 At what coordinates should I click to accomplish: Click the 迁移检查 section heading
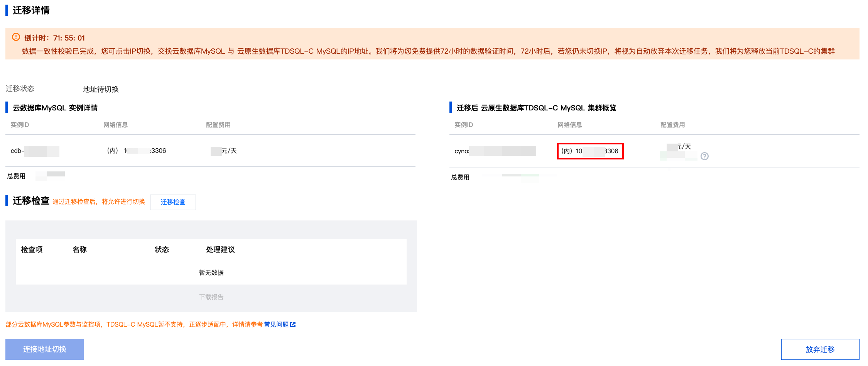(x=31, y=200)
